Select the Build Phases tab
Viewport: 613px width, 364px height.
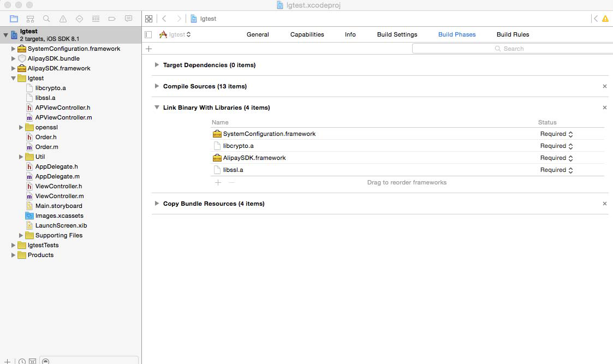click(457, 34)
